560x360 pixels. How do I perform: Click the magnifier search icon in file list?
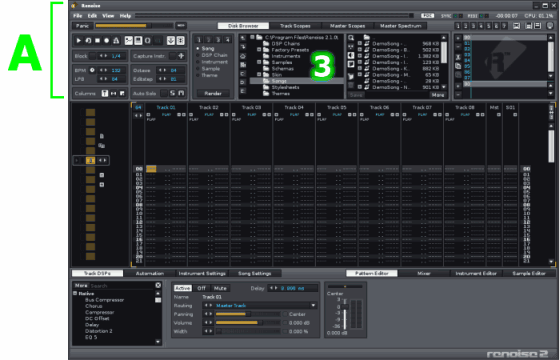click(x=351, y=38)
